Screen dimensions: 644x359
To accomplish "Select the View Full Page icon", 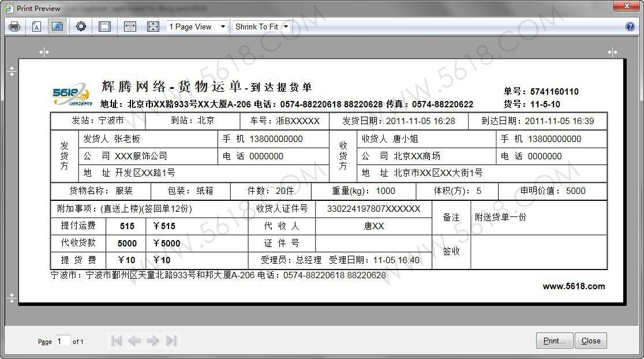I will click(x=153, y=27).
